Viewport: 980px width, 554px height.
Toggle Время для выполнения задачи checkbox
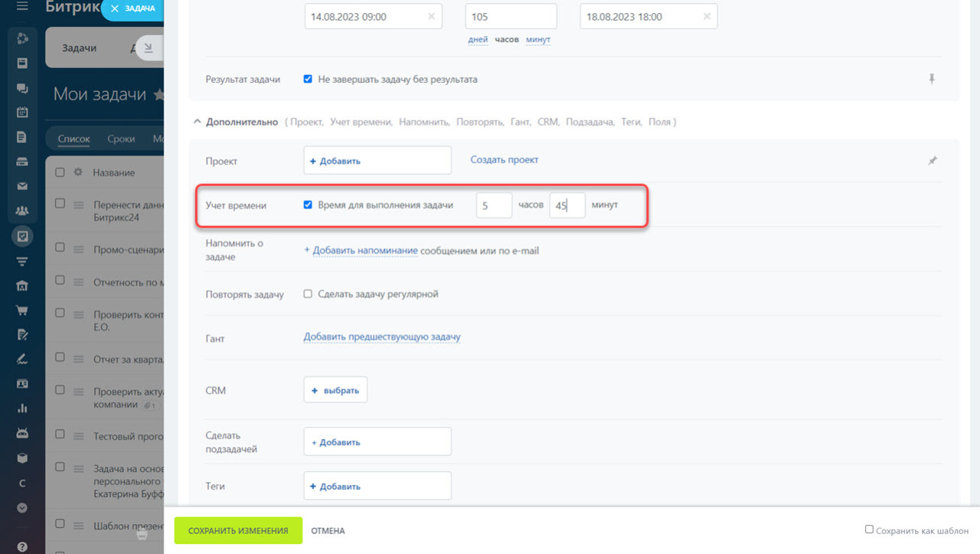308,205
